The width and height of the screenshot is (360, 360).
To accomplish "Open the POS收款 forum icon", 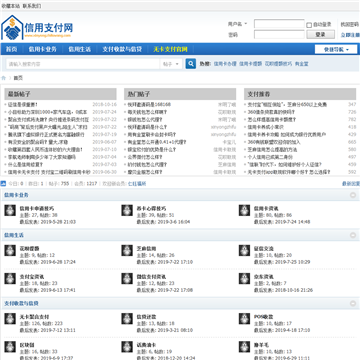I will pos(244,319).
